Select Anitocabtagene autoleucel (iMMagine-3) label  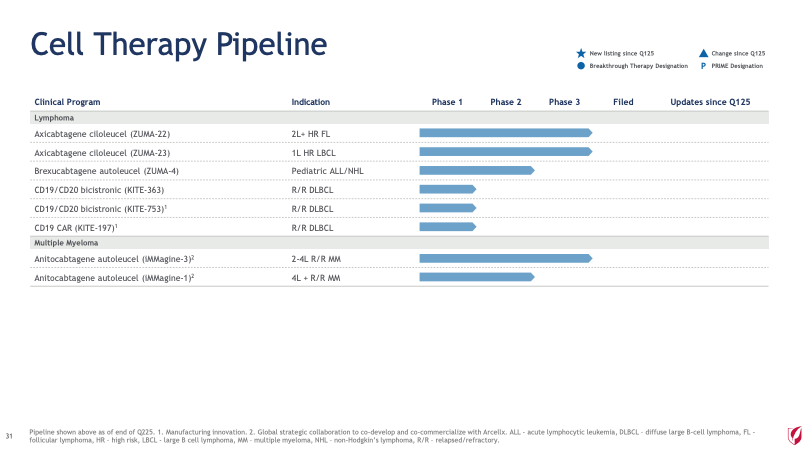click(x=114, y=259)
